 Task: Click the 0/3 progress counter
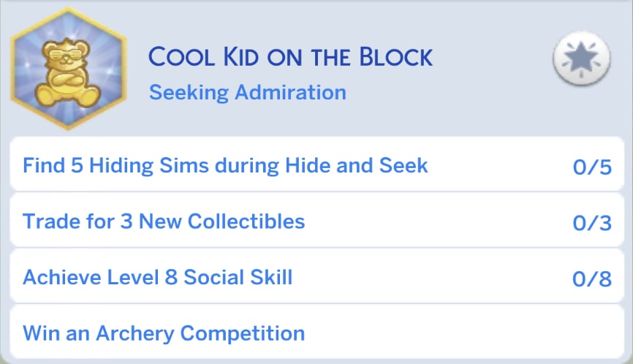[x=591, y=223]
